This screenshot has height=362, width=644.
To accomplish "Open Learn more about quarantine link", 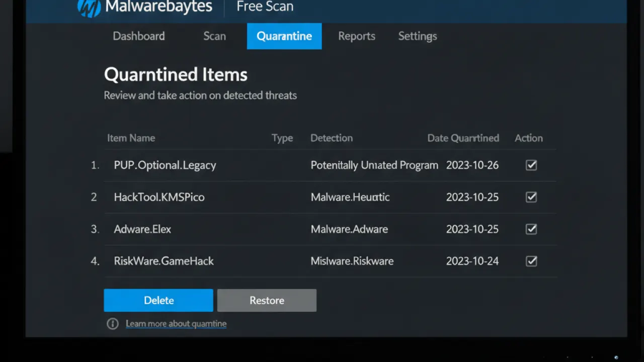I will tap(176, 324).
